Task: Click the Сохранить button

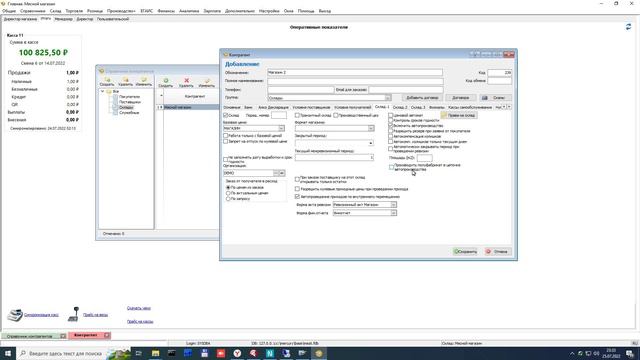Action: 465,251
